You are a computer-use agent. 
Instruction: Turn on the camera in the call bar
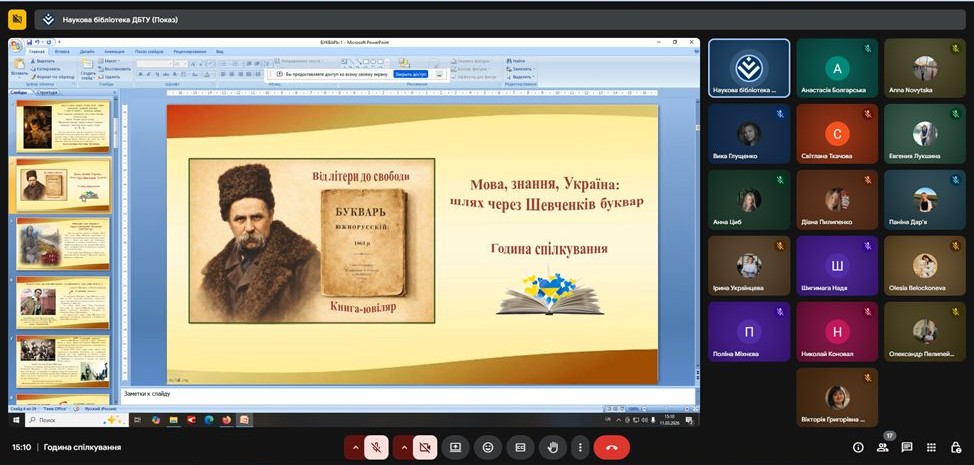point(425,447)
